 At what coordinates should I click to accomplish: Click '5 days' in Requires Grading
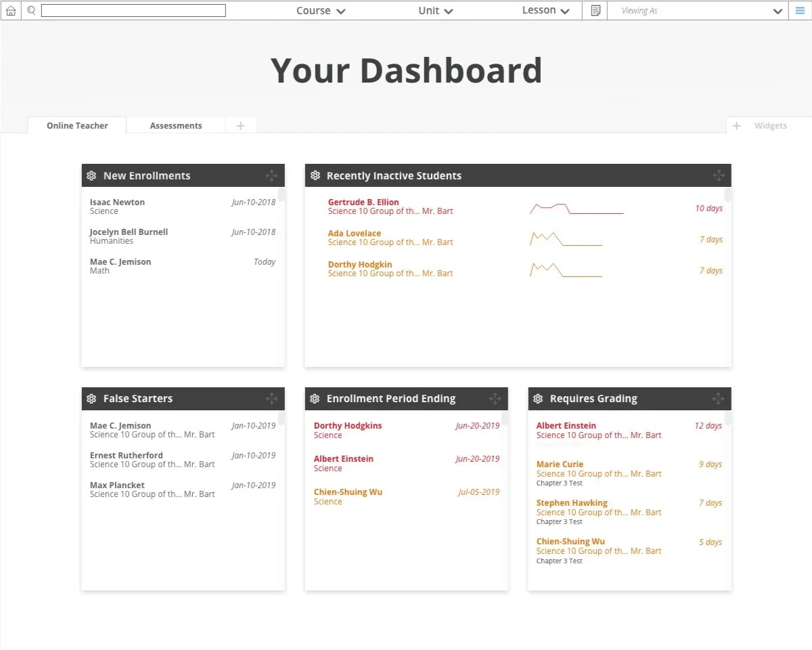click(x=710, y=542)
